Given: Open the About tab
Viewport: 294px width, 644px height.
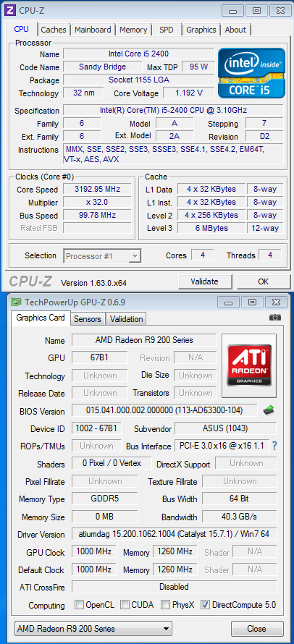Looking at the screenshot, I should point(235,30).
